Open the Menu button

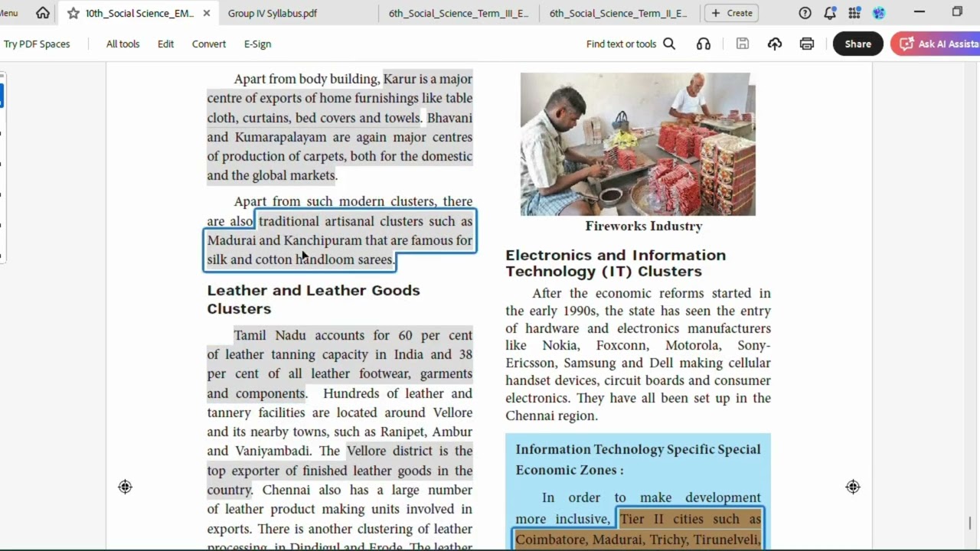[8, 13]
